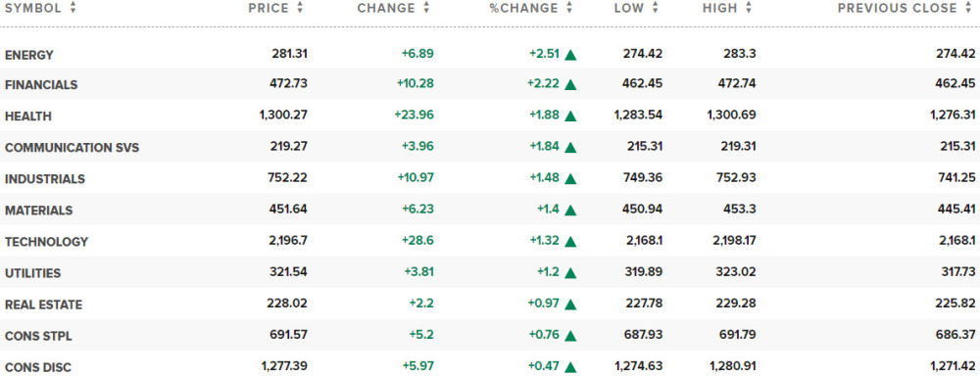Sort by HIGH column arrows
The width and height of the screenshot is (980, 376).
tap(749, 8)
